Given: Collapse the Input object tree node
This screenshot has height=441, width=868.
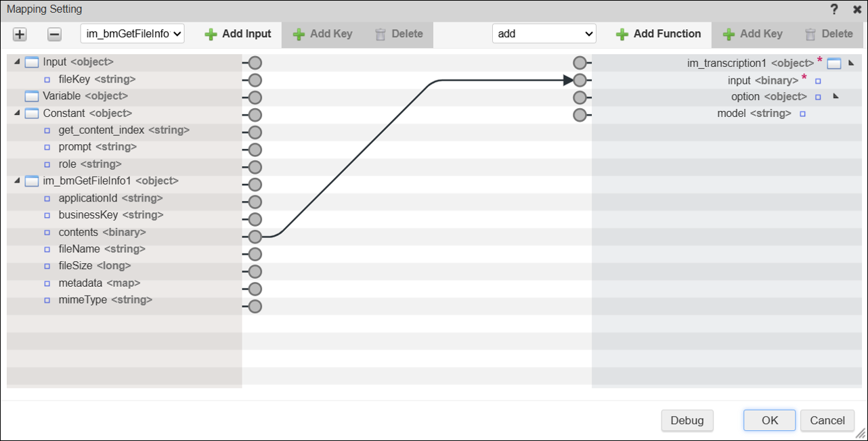Looking at the screenshot, I should pos(17,62).
